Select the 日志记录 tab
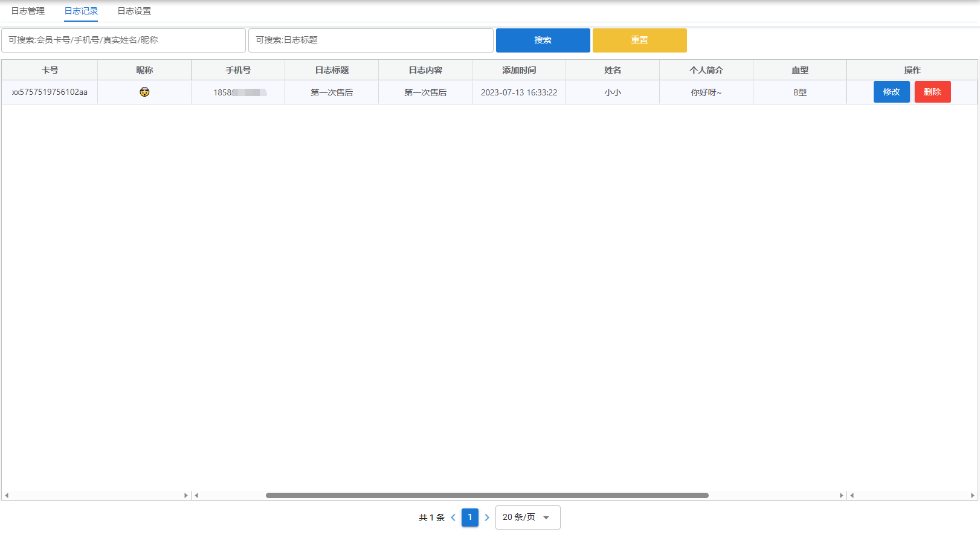 coord(81,11)
